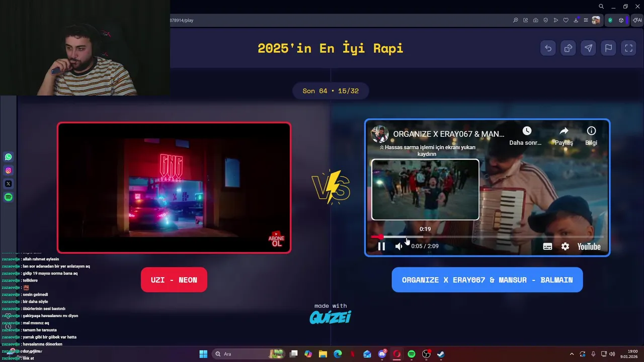Image resolution: width=644 pixels, height=362 pixels.
Task: Toggle YouTube subtitles captions
Action: click(x=547, y=246)
